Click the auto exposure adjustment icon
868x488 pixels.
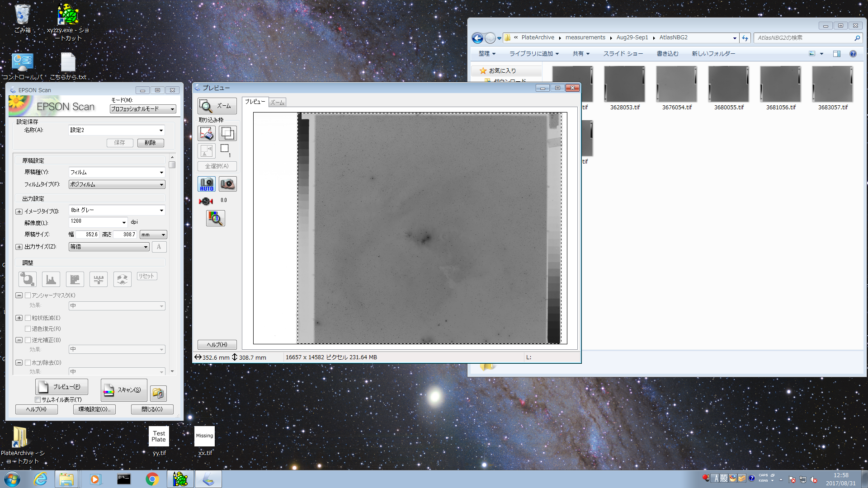(27, 279)
